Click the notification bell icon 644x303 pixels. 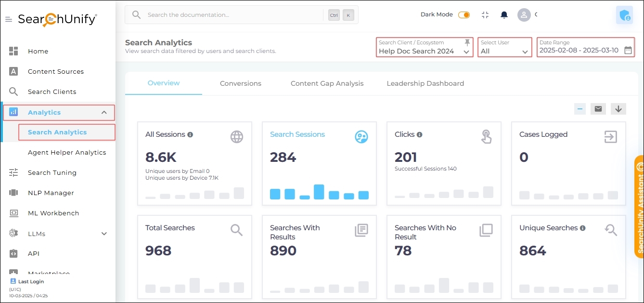504,15
